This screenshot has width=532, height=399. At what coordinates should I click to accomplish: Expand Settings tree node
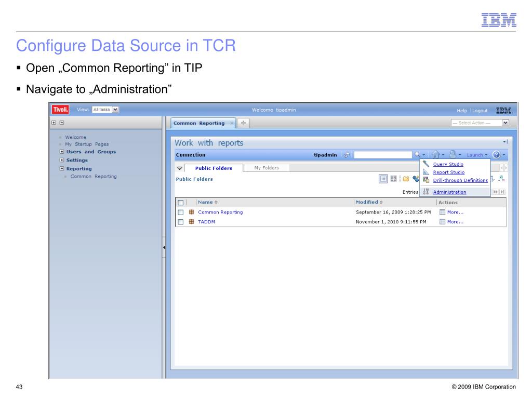(62, 160)
